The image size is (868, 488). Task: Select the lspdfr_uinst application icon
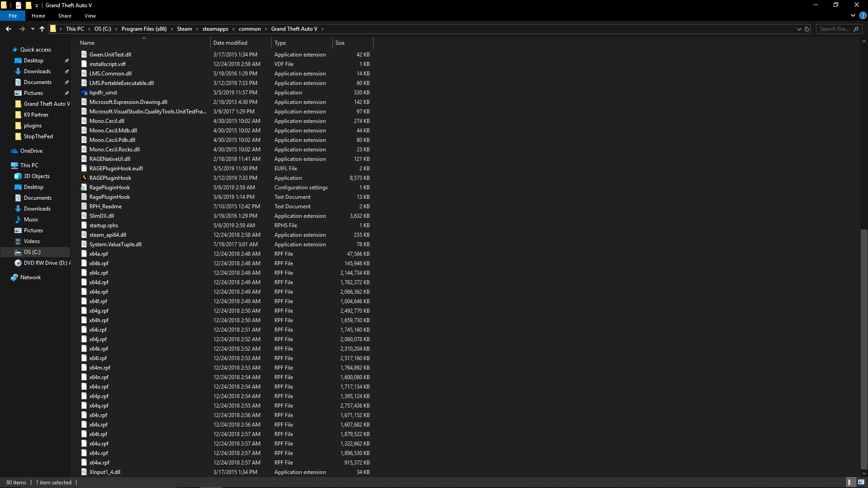point(84,93)
